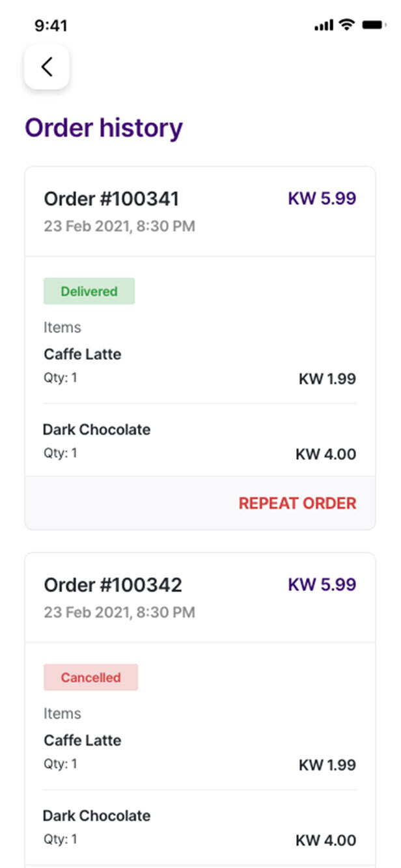Select the Delivered status badge
This screenshot has height=868, width=401.
(89, 292)
